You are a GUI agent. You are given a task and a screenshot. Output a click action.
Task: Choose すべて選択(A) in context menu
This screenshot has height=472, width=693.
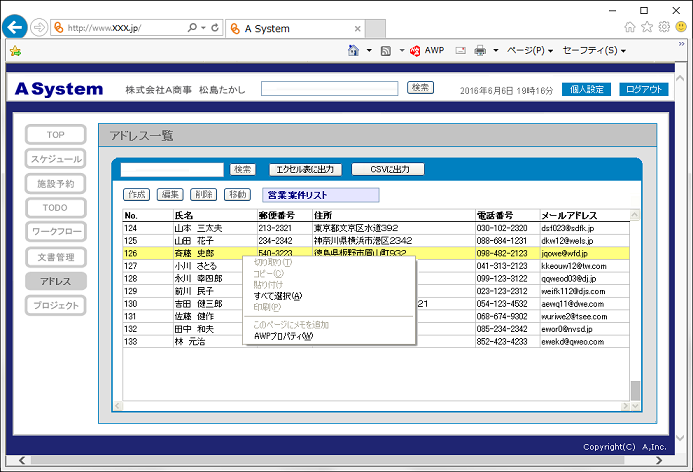click(278, 296)
